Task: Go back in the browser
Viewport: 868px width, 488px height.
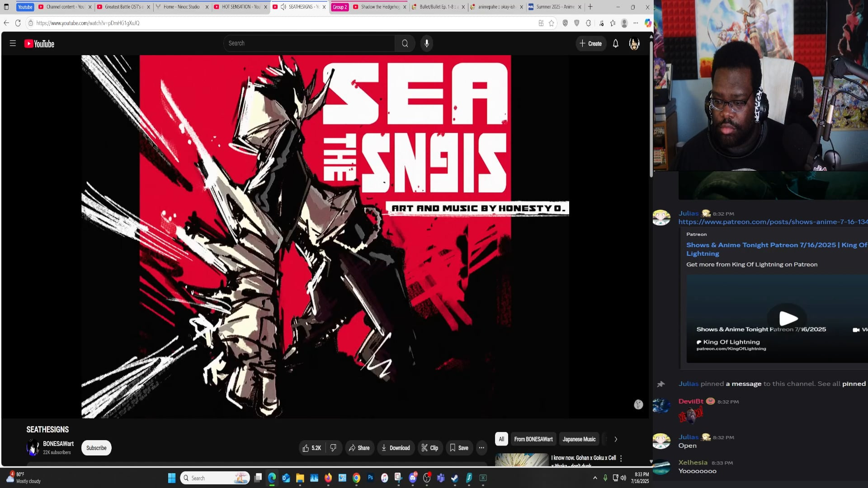Action: click(6, 23)
